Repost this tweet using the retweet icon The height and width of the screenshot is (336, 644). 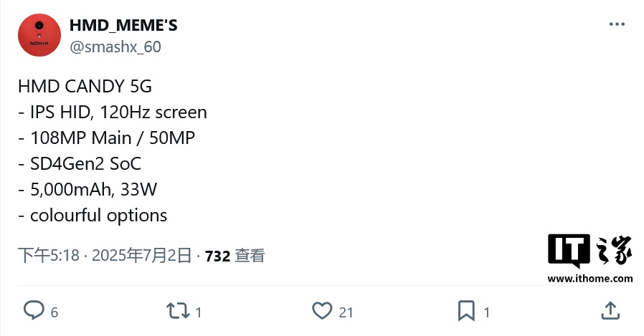point(177,310)
